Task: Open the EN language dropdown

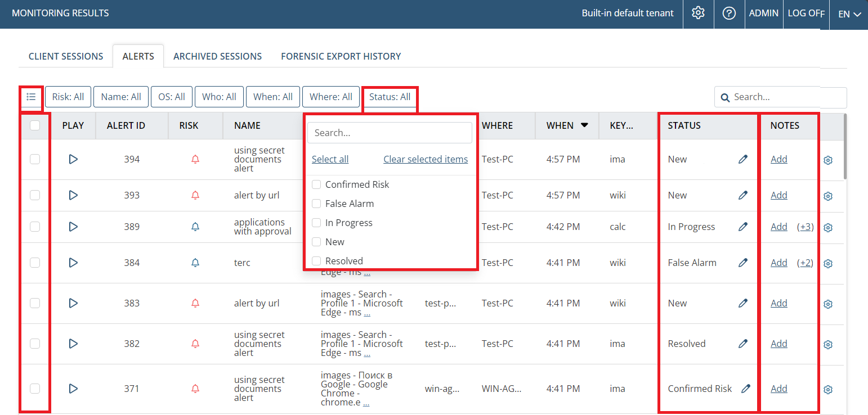Action: click(849, 14)
